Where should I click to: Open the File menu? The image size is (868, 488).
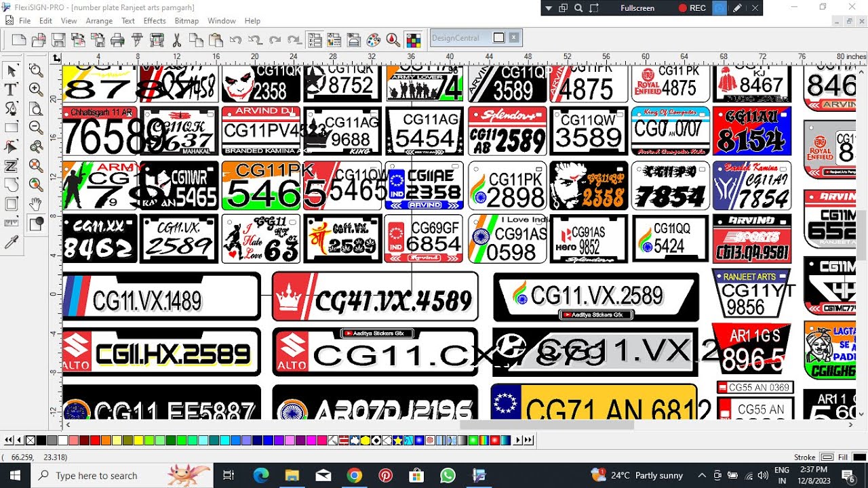pos(24,21)
